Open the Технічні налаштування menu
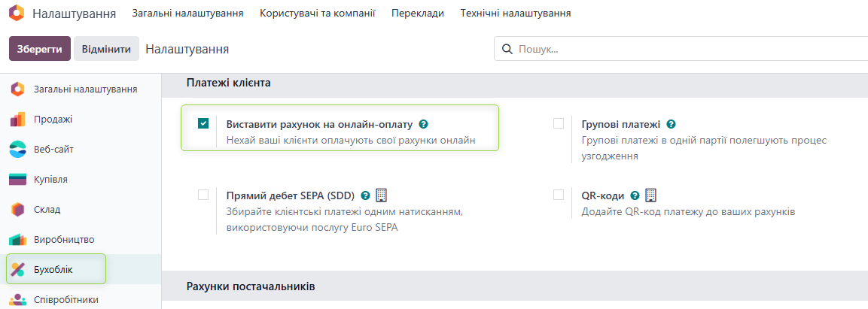The height and width of the screenshot is (309, 868). point(515,14)
